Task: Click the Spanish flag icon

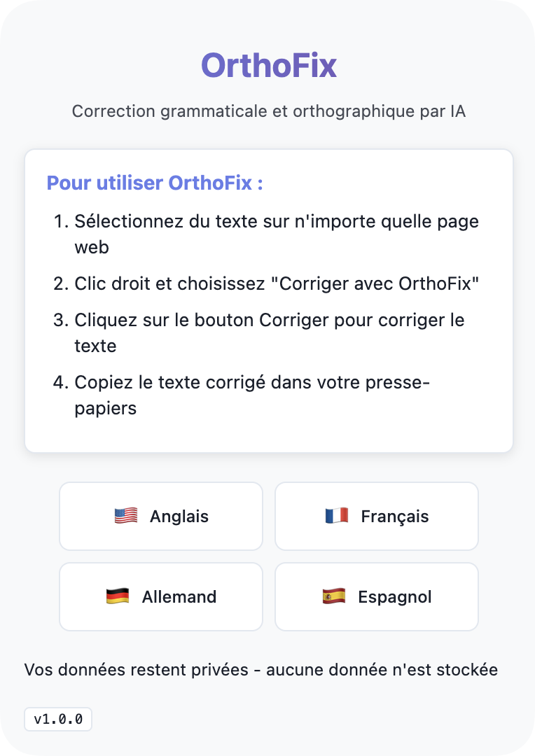Action: coord(334,597)
